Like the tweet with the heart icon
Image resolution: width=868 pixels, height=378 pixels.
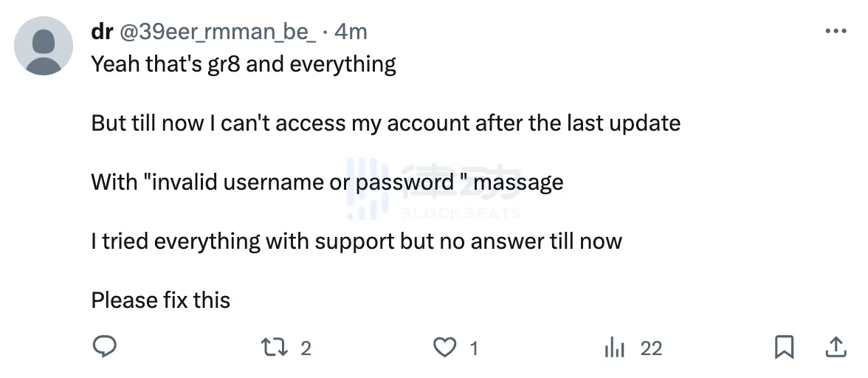(x=444, y=347)
